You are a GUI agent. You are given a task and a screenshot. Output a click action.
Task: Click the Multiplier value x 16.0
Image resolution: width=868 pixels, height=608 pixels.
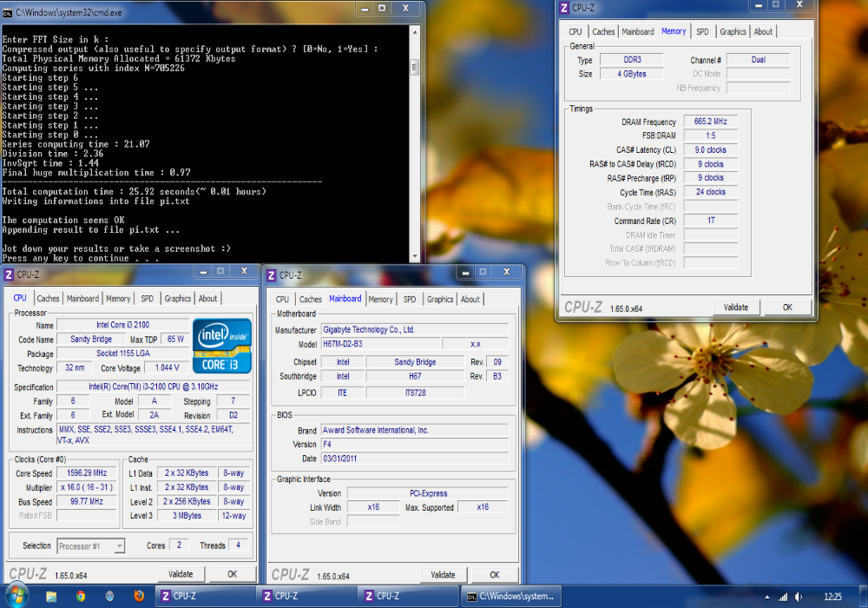87,487
